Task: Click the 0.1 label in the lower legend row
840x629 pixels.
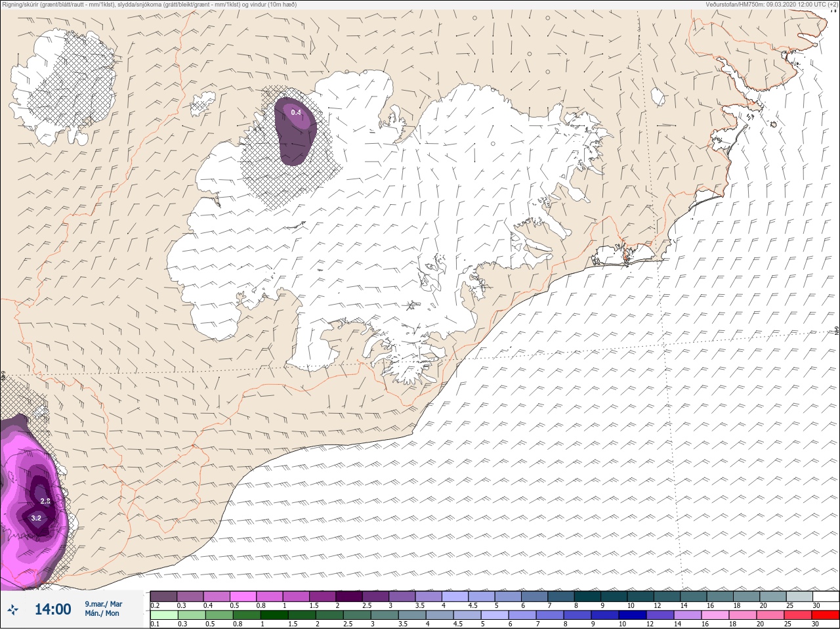Action: pos(155,624)
